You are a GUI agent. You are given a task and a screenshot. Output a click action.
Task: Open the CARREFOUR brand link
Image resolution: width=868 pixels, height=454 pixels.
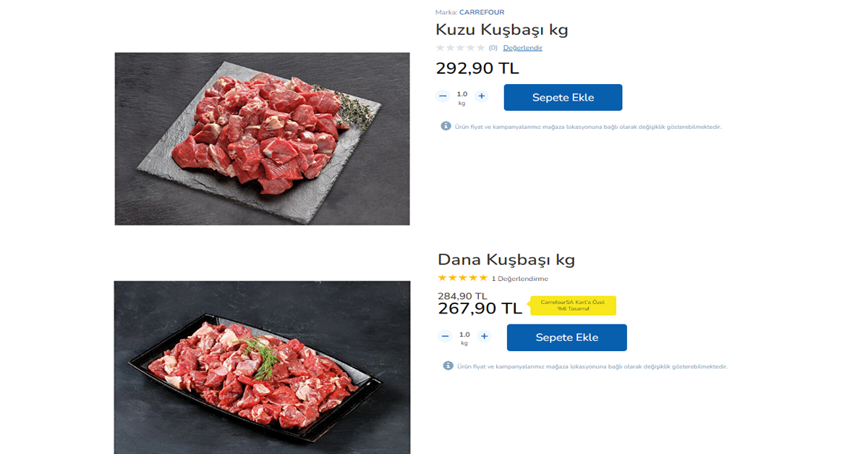482,12
